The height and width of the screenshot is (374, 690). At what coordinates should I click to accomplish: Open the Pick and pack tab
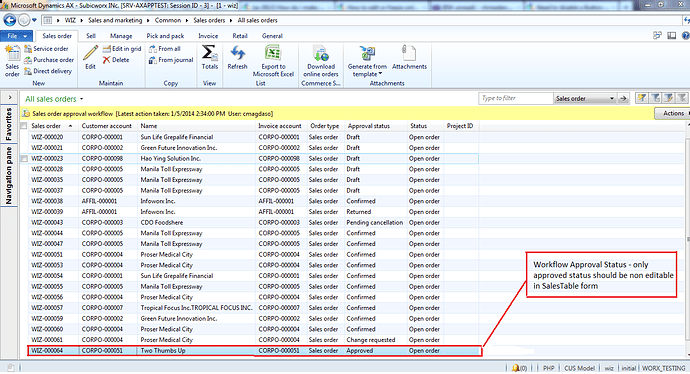click(165, 36)
